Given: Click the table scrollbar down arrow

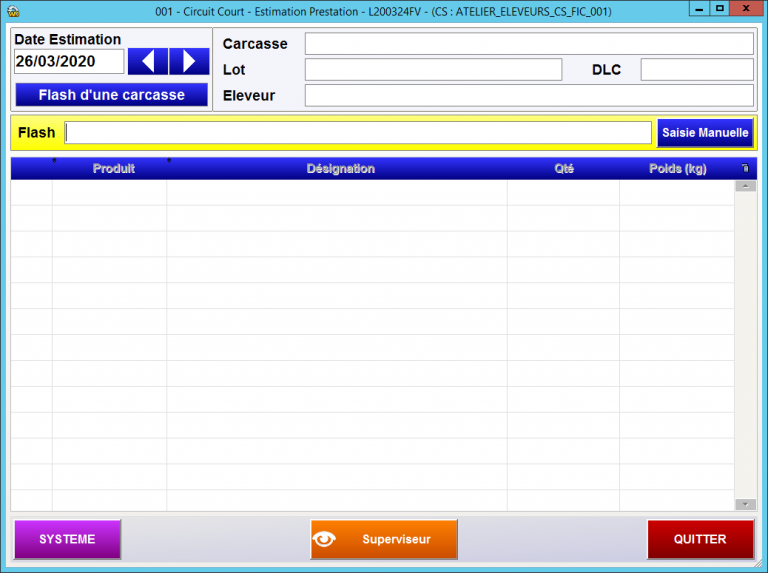Looking at the screenshot, I should point(745,504).
